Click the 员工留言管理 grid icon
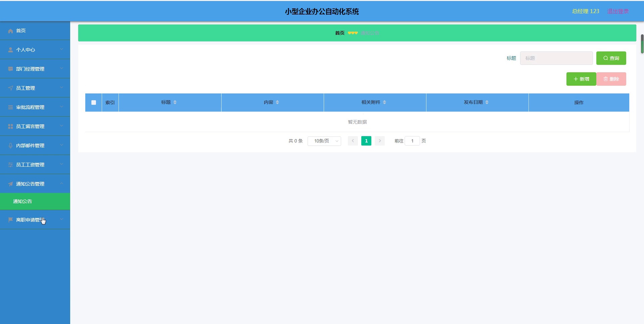 tap(10, 126)
